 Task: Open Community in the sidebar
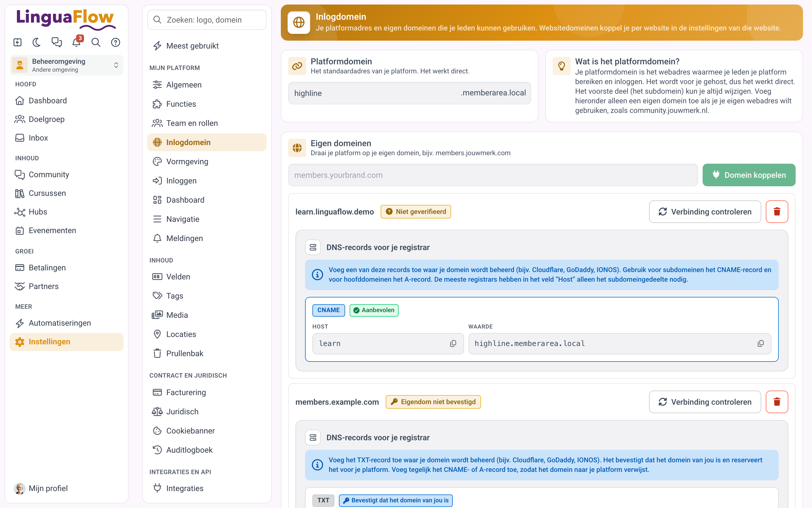(67, 174)
